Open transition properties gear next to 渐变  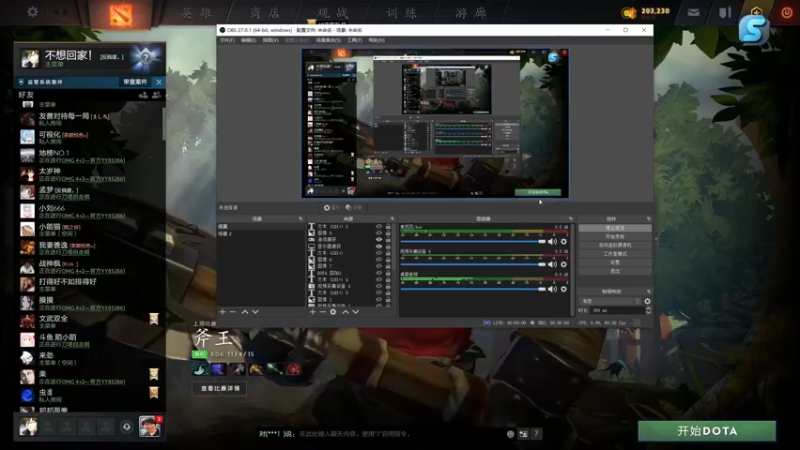[647, 301]
